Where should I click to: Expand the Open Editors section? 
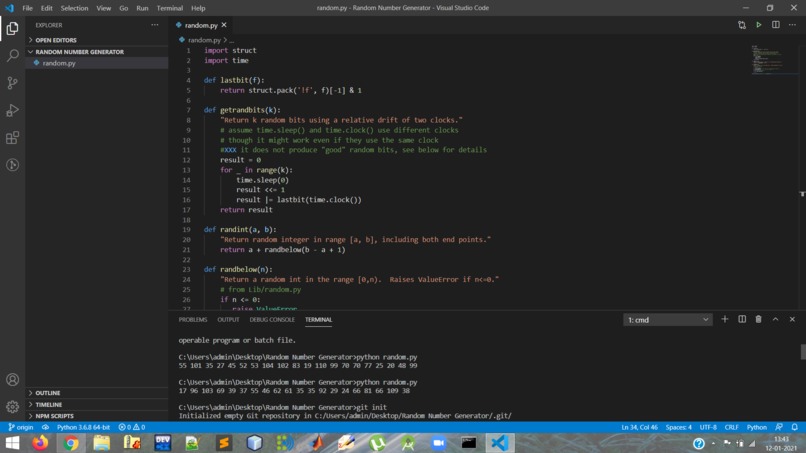click(97, 40)
